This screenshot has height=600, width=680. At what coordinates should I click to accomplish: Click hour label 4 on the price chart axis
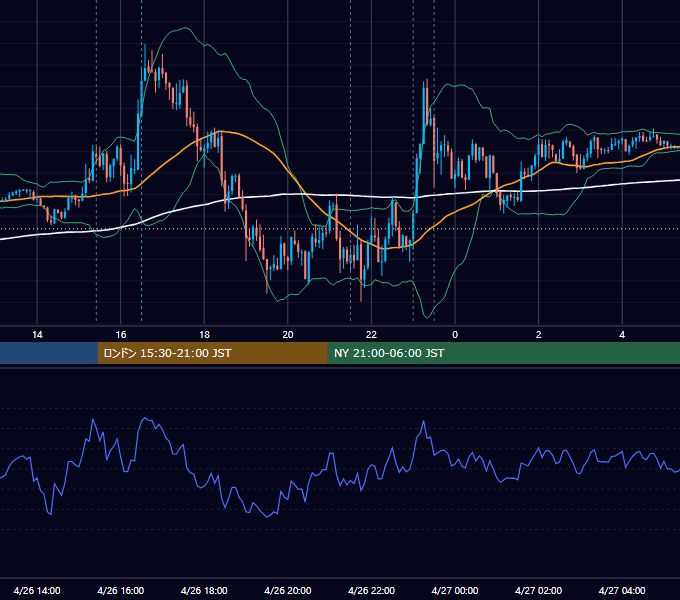[x=622, y=335]
